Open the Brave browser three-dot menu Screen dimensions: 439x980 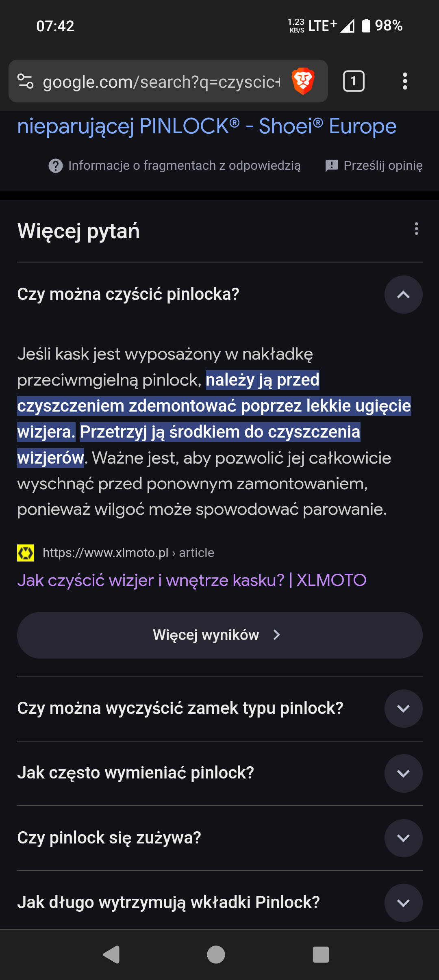coord(404,81)
